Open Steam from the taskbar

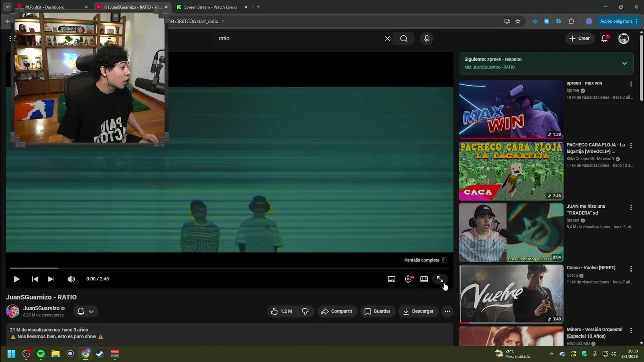100,354
